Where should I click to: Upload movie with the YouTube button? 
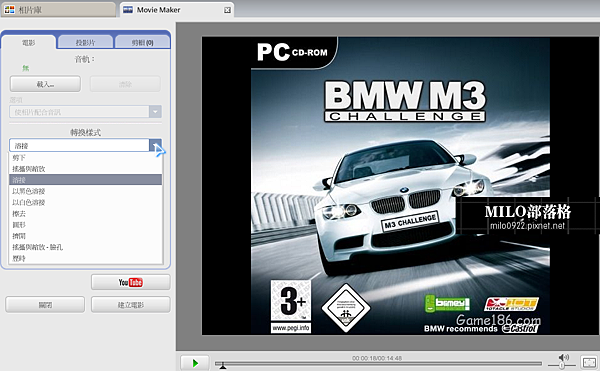pyautogui.click(x=130, y=282)
